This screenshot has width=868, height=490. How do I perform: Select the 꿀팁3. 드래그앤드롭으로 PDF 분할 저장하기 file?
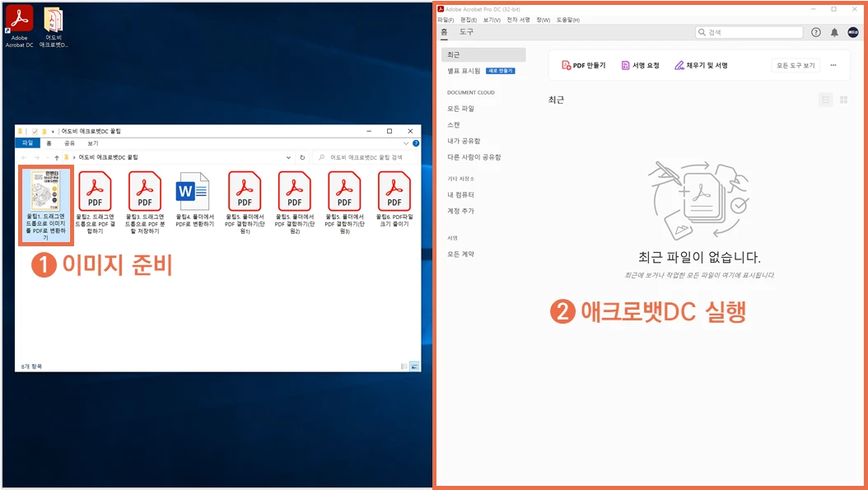pos(144,203)
